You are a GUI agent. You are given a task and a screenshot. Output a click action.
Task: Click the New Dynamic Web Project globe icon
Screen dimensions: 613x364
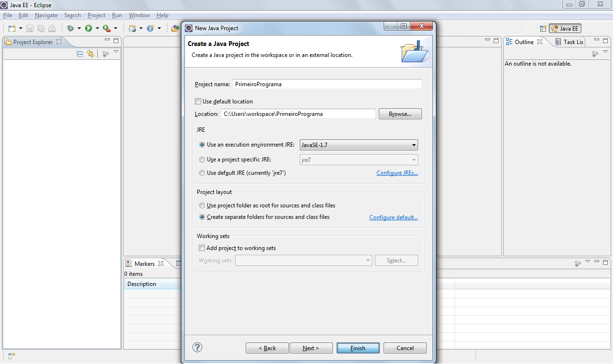pyautogui.click(x=133, y=28)
